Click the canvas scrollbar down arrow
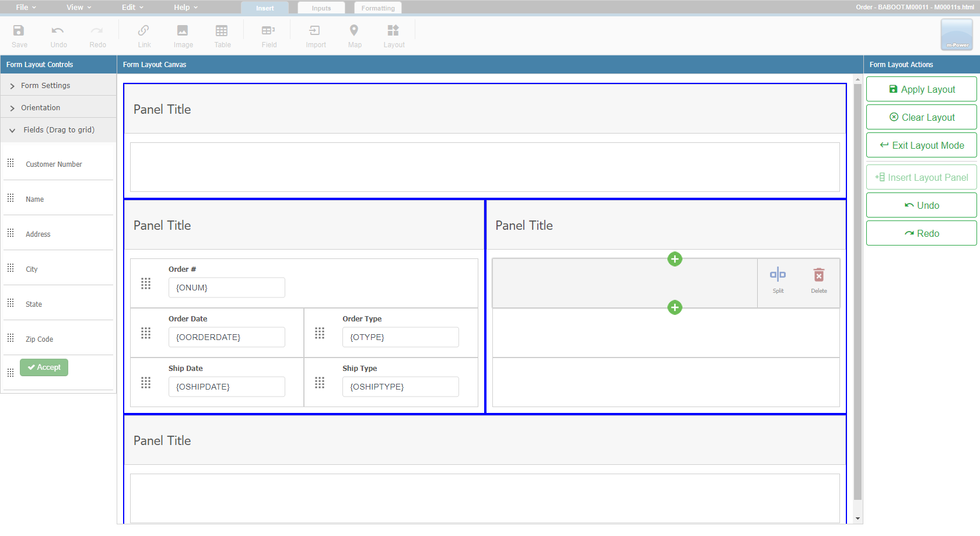The height and width of the screenshot is (536, 980). click(x=857, y=518)
